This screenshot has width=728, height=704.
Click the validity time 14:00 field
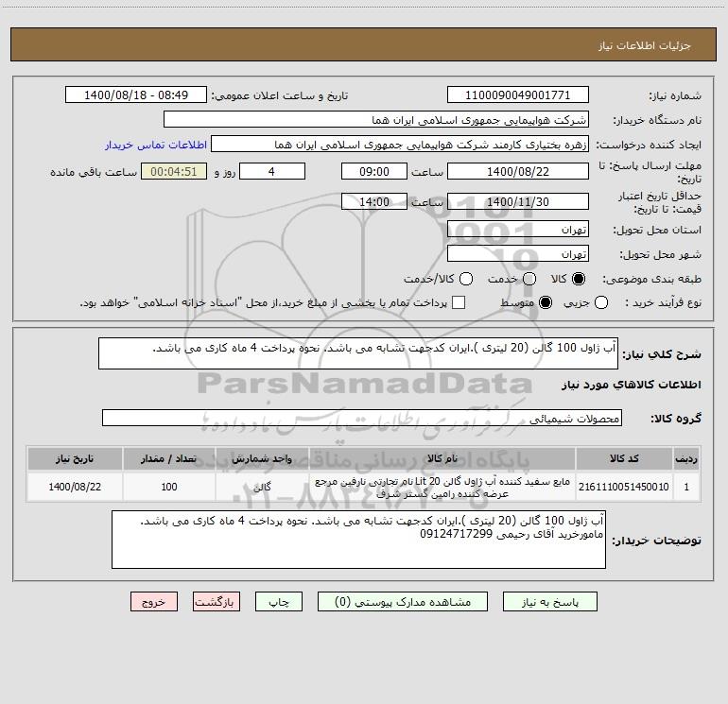tap(374, 201)
